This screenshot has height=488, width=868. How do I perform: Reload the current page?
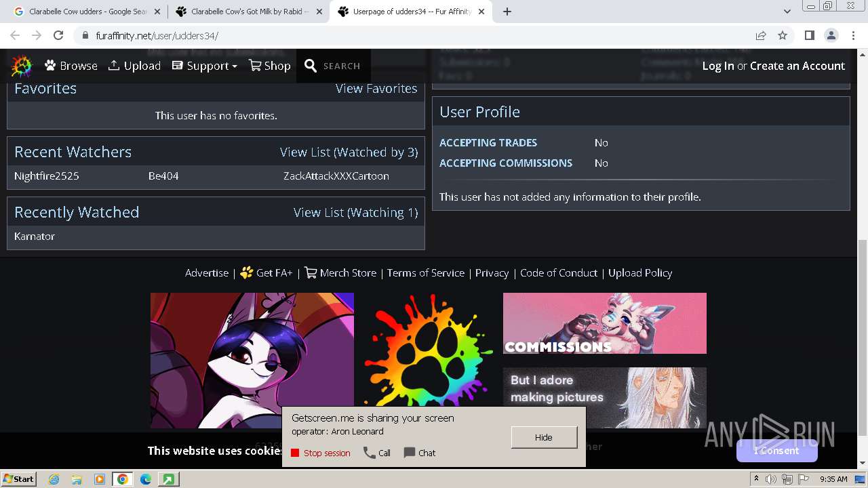58,35
